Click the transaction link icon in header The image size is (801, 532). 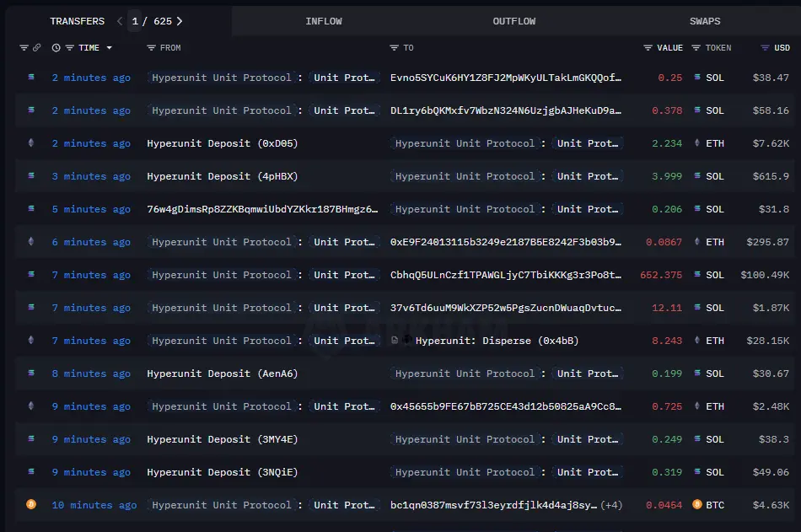click(x=37, y=47)
